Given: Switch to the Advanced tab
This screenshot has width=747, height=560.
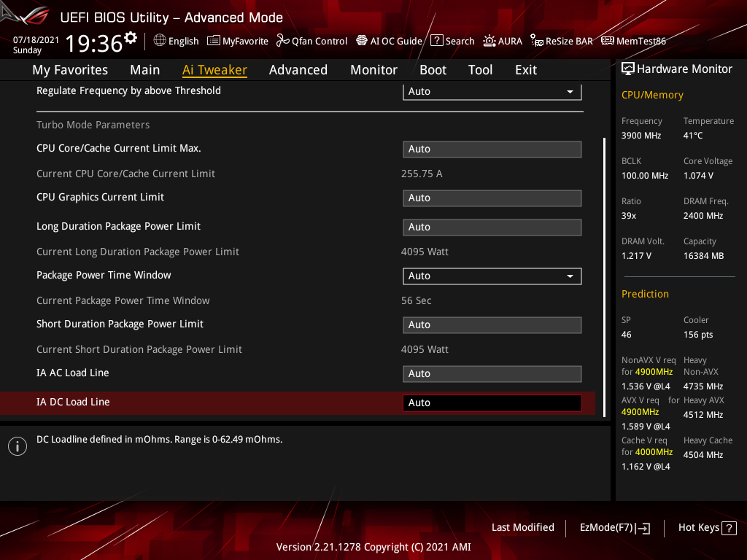Looking at the screenshot, I should coord(298,69).
